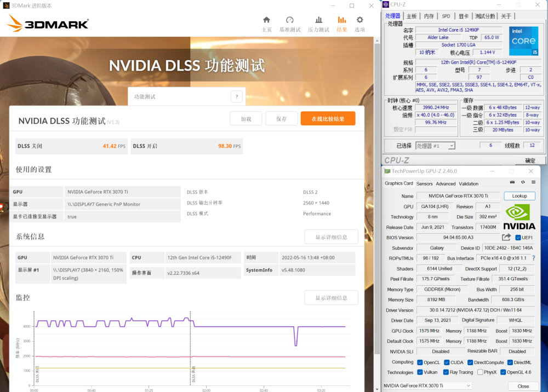
Task: Open results (结果) bar chart icon
Action: click(x=342, y=20)
